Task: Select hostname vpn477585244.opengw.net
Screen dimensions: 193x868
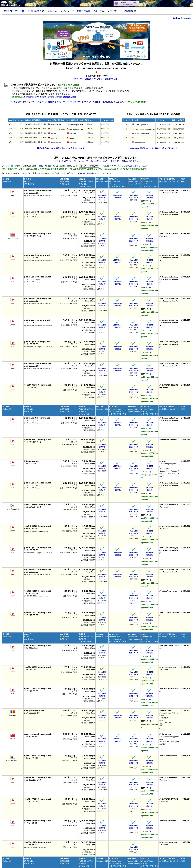Action: 38,689
